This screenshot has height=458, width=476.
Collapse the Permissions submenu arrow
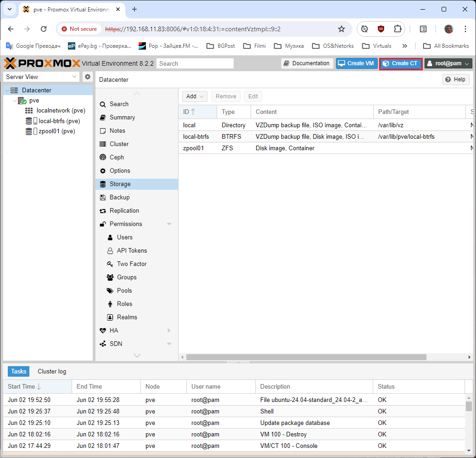pos(169,224)
